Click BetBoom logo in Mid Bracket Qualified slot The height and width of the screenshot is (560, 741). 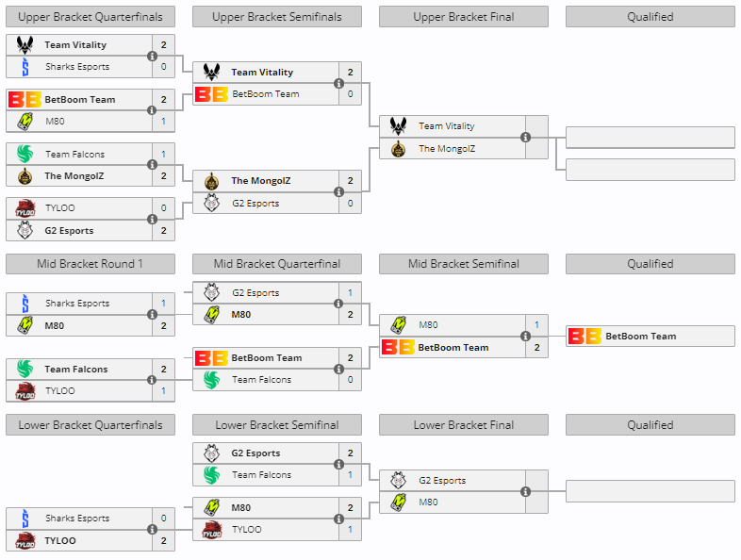585,336
